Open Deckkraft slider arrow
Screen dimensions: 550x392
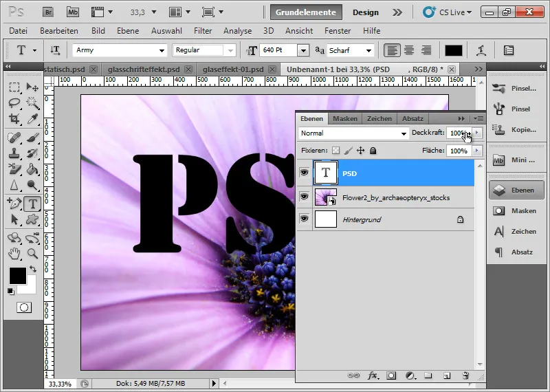476,133
